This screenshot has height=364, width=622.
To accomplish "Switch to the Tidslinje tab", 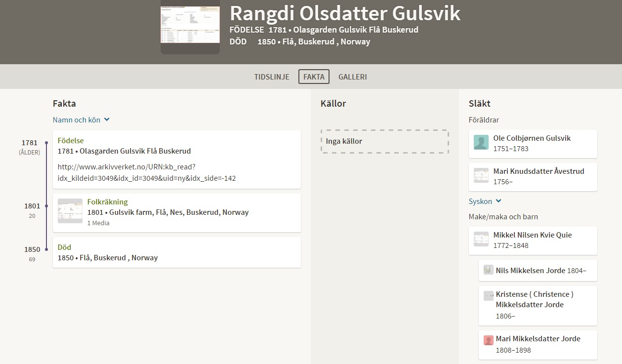I will click(272, 77).
